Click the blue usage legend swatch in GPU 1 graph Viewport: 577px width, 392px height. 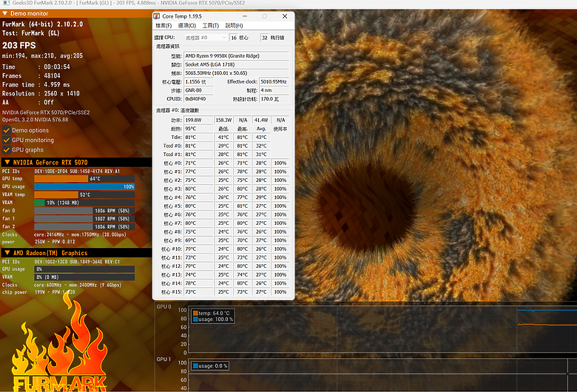[x=195, y=365]
